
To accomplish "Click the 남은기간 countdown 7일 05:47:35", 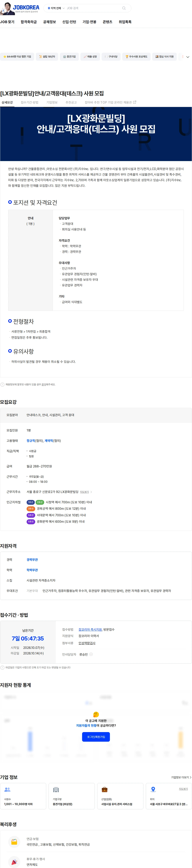I will tap(28, 638).
